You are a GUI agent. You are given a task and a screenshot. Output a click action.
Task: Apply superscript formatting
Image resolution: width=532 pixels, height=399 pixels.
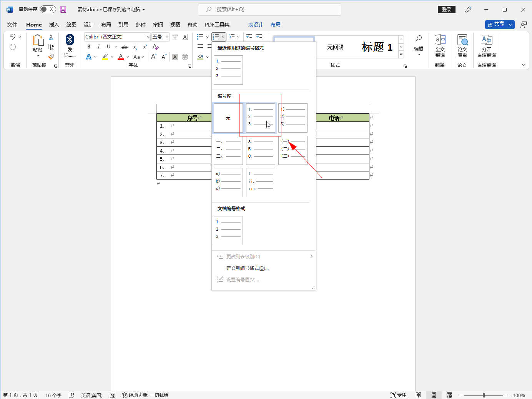145,47
